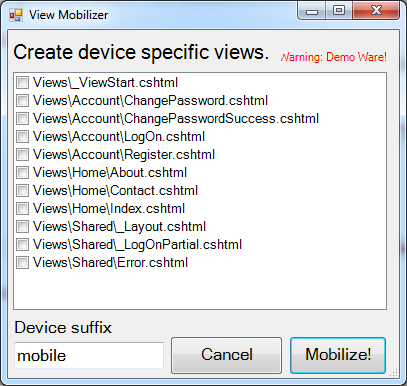Tick the Home\Contact.cshtml checkbox

click(x=23, y=190)
